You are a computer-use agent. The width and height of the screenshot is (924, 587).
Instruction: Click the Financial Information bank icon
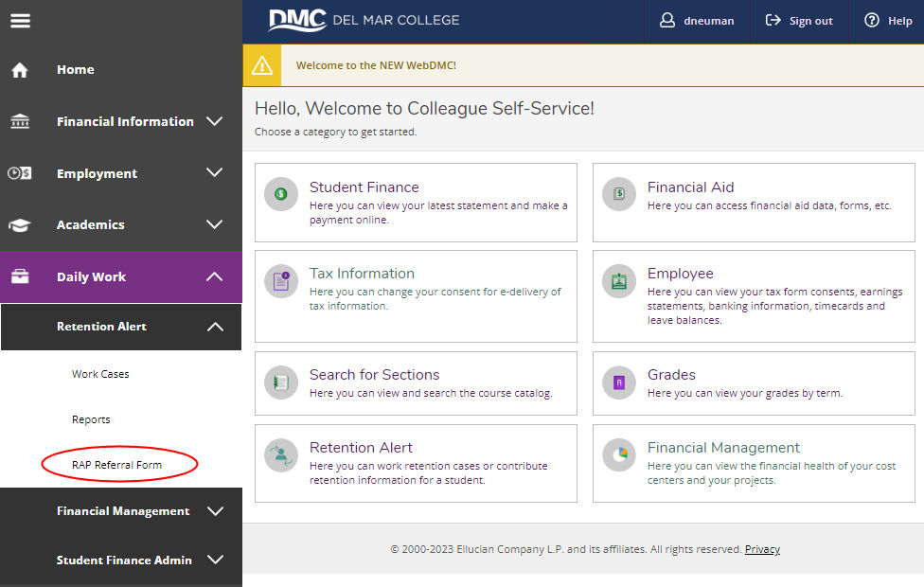20,121
